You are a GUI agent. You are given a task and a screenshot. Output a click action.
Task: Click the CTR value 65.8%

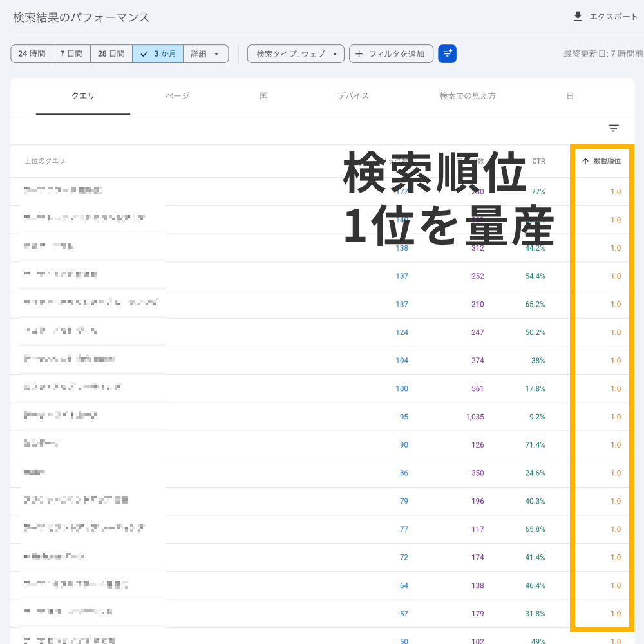click(535, 529)
